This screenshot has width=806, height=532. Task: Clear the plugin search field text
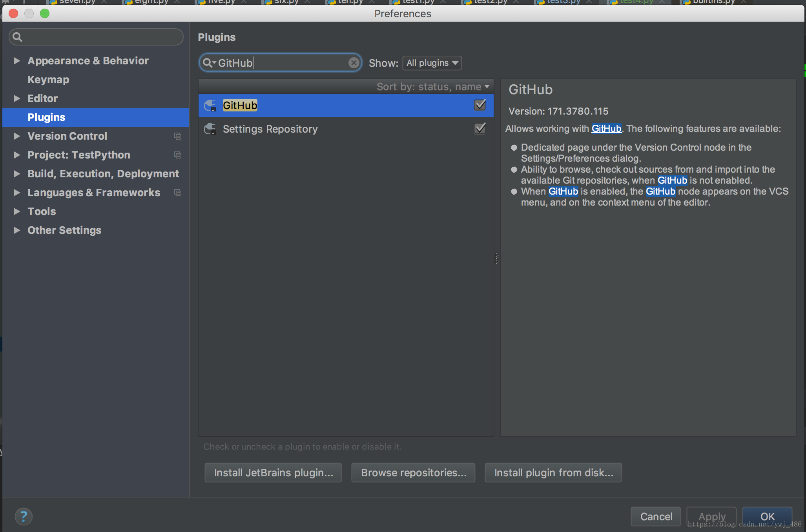354,63
